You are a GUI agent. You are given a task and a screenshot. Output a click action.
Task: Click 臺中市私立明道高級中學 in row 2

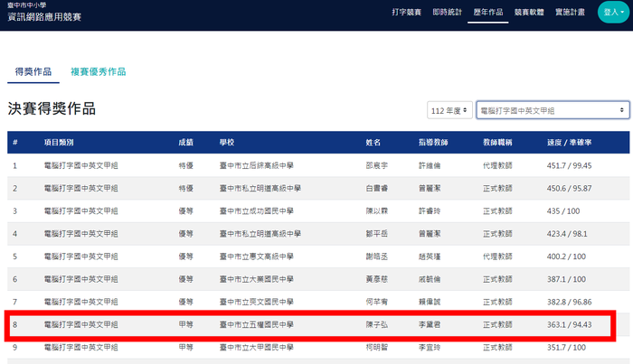260,188
